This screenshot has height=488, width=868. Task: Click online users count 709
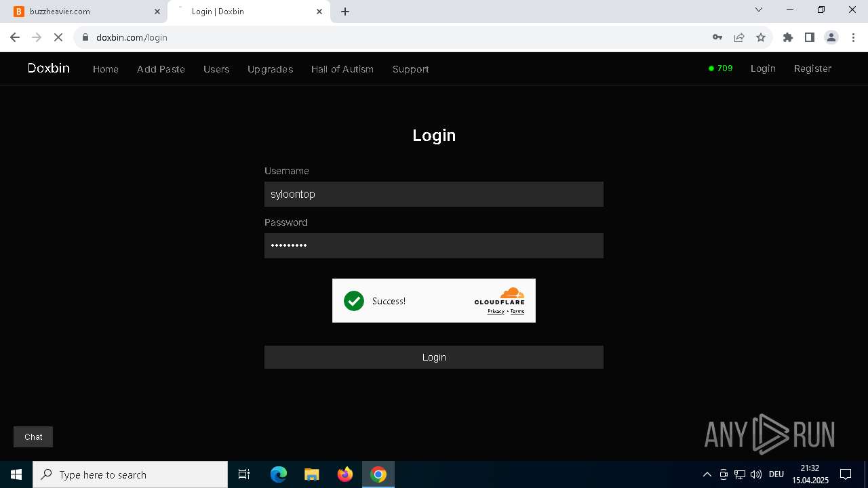tap(721, 68)
